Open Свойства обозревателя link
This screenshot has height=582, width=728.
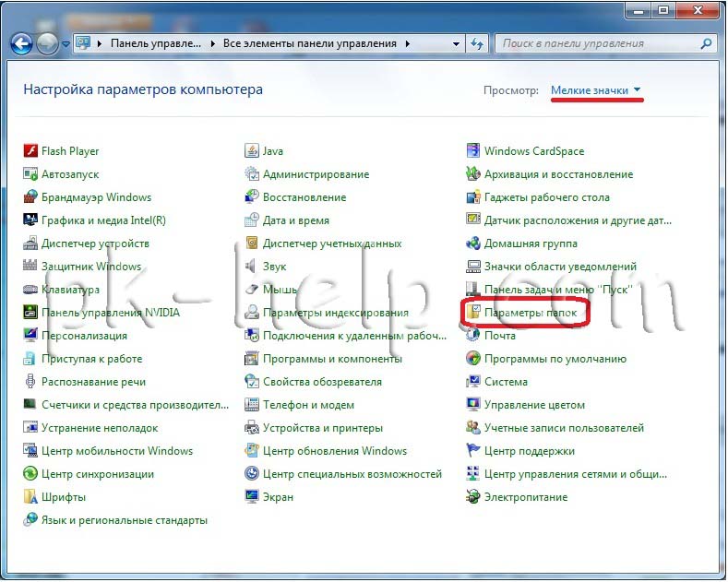point(322,382)
